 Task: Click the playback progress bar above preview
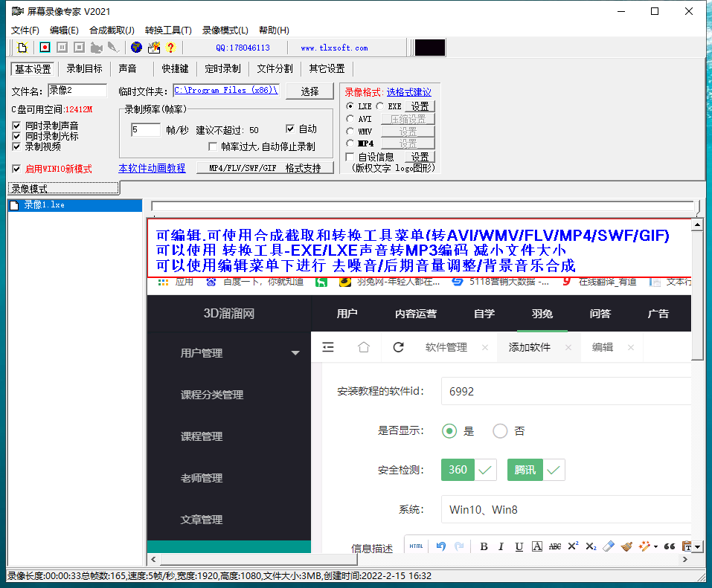tap(423, 206)
